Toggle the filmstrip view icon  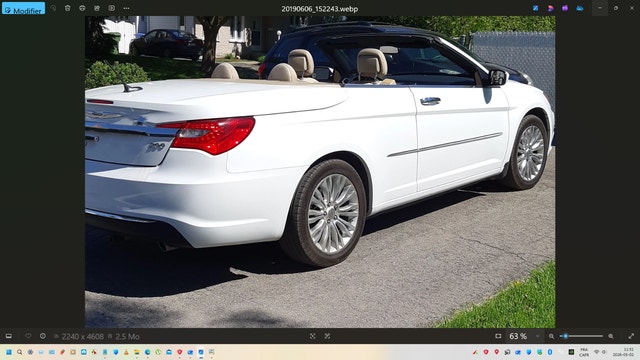9,336
